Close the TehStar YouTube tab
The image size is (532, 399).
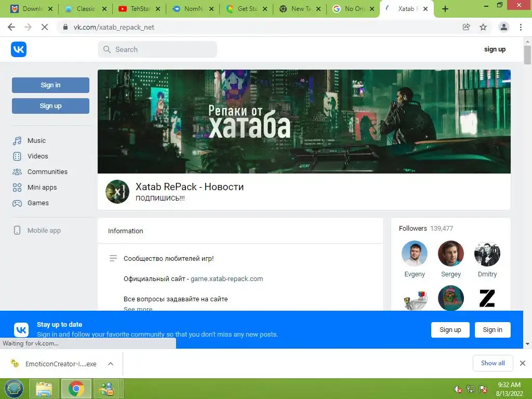click(x=158, y=9)
